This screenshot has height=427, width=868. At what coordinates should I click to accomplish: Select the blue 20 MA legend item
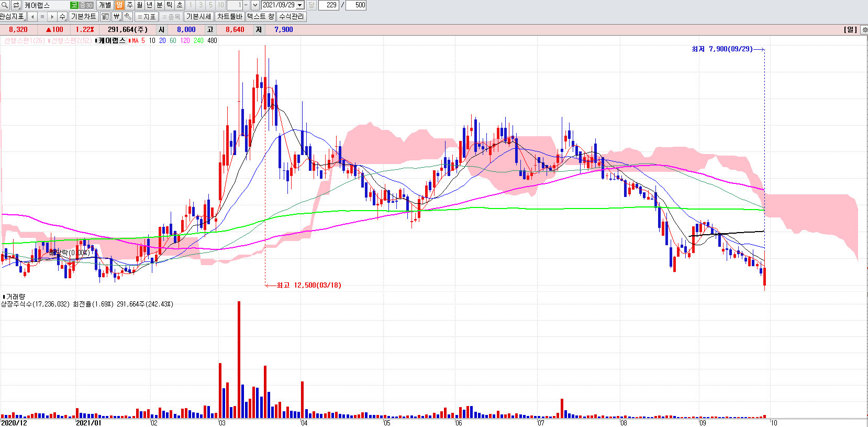(x=162, y=40)
